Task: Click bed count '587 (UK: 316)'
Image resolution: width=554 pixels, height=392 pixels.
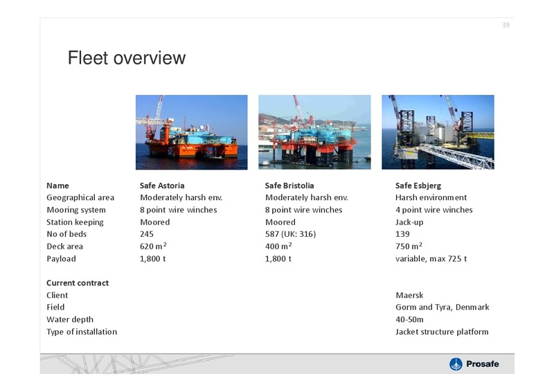Action: coord(290,234)
